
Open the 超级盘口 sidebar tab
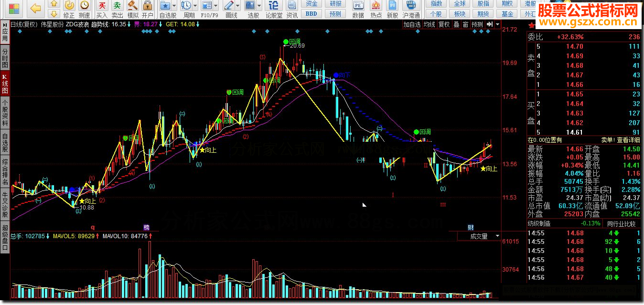[x=5, y=237]
